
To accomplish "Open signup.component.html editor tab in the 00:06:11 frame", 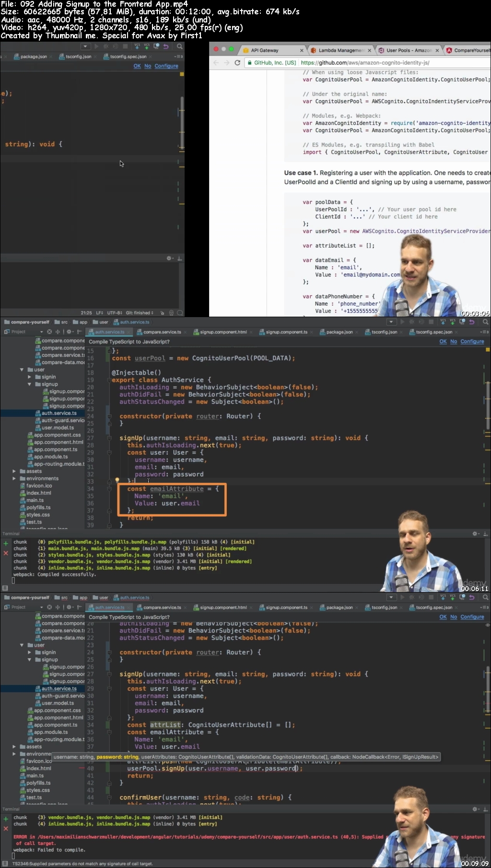I will click(x=223, y=332).
